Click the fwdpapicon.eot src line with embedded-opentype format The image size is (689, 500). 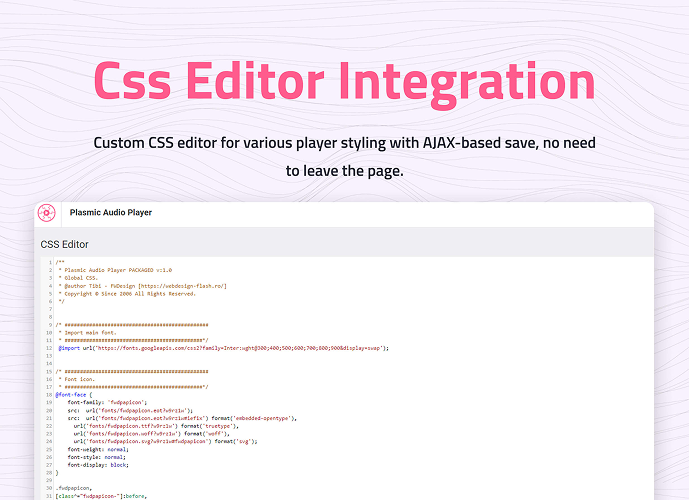(182, 418)
